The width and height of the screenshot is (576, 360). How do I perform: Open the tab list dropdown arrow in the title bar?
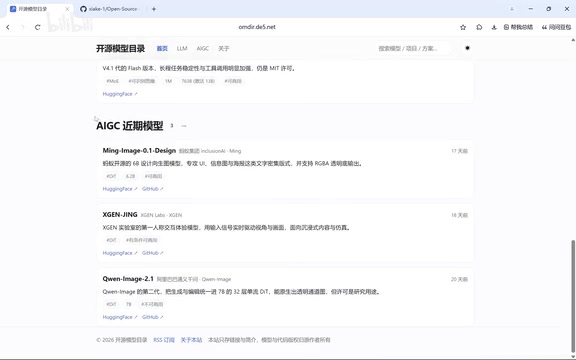coord(511,9)
